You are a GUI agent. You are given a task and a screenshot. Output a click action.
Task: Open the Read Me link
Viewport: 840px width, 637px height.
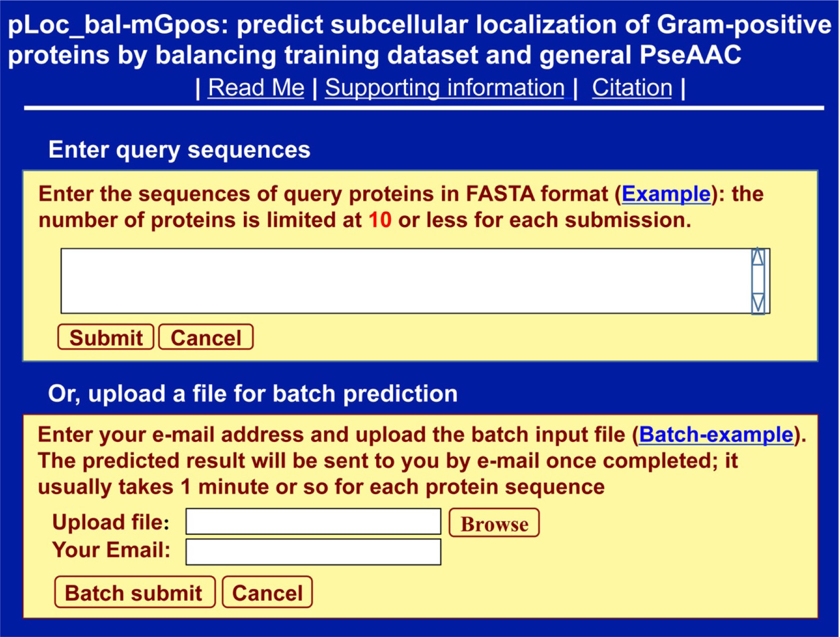click(x=256, y=88)
